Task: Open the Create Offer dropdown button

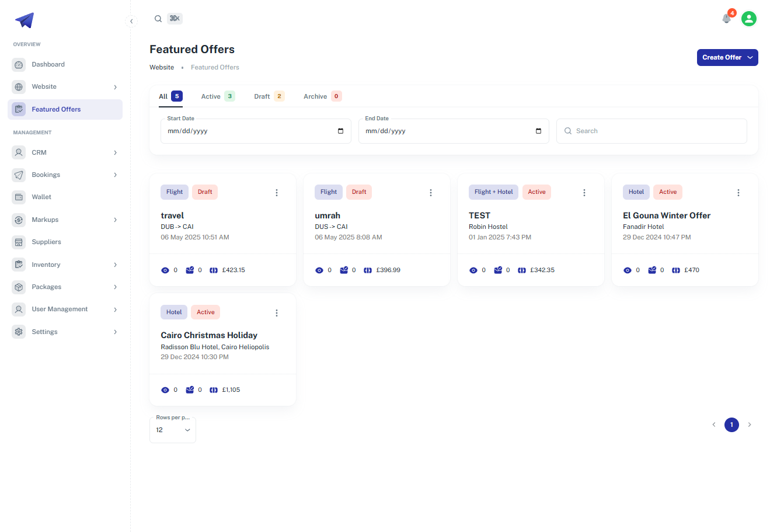Action: tap(727, 57)
